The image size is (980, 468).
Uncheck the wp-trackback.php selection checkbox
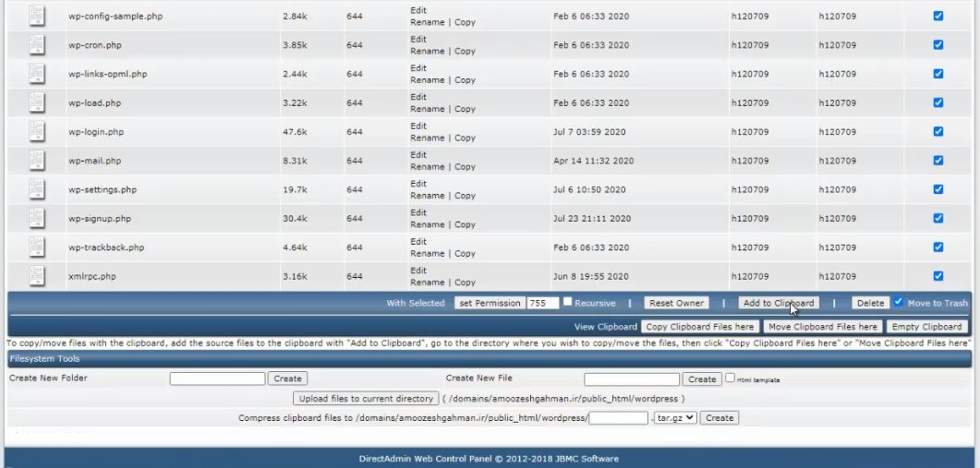[938, 247]
